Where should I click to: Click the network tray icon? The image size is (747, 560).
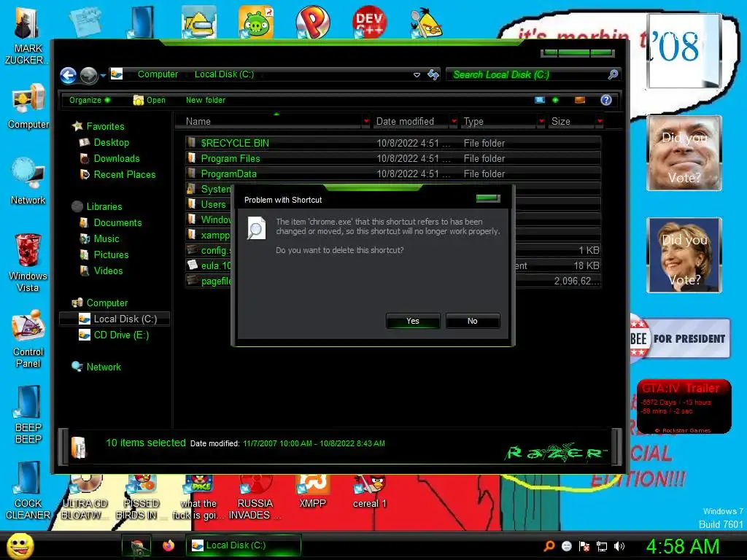(x=602, y=546)
